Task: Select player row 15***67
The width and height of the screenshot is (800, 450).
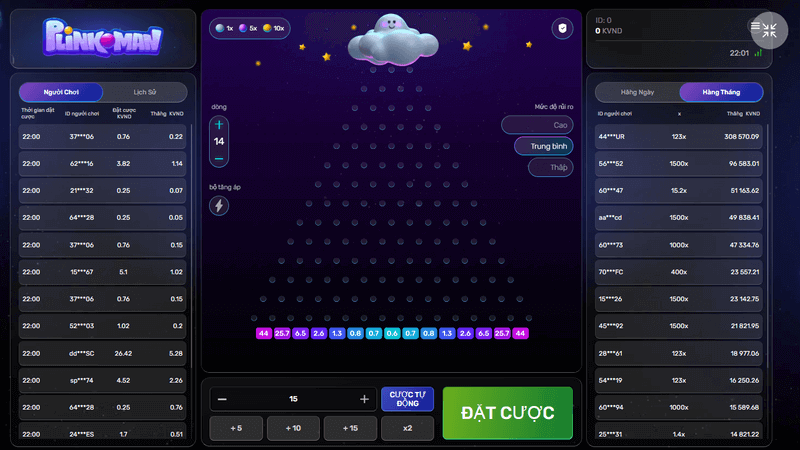Action: (103, 272)
